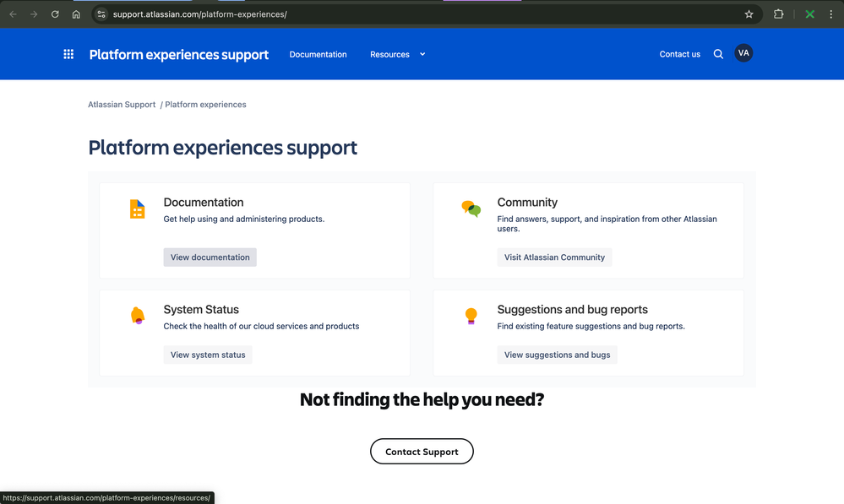Click Platform experiences breadcrumb

[x=205, y=105]
